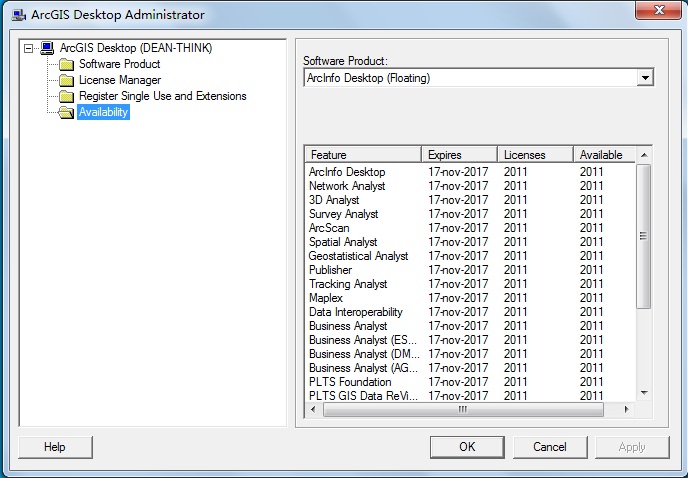Select the Tracking Analyst row
688x478 pixels.
click(470, 284)
